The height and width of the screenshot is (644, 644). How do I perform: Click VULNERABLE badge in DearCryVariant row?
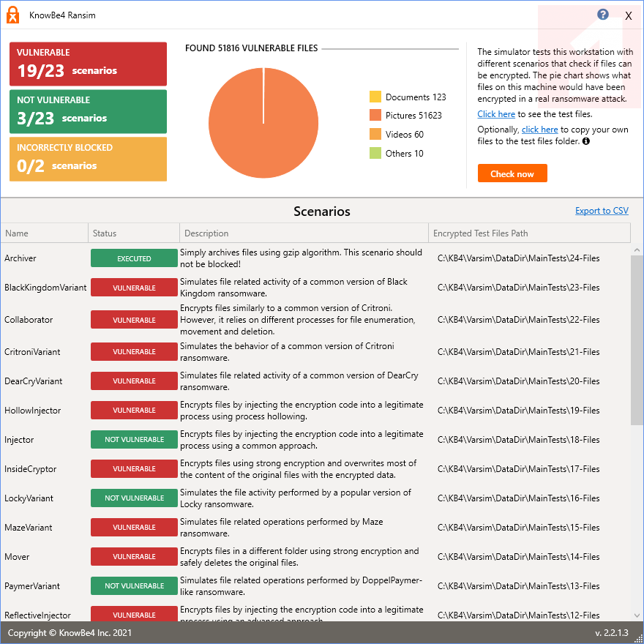[134, 381]
